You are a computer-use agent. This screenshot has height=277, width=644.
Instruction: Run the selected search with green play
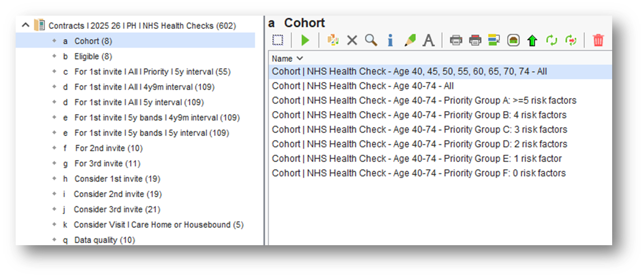click(306, 40)
